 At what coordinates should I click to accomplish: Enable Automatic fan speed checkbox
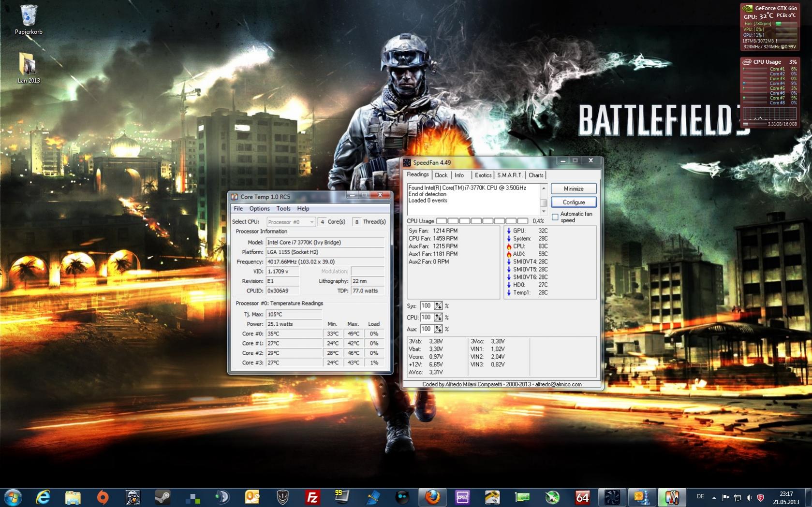pyautogui.click(x=555, y=217)
